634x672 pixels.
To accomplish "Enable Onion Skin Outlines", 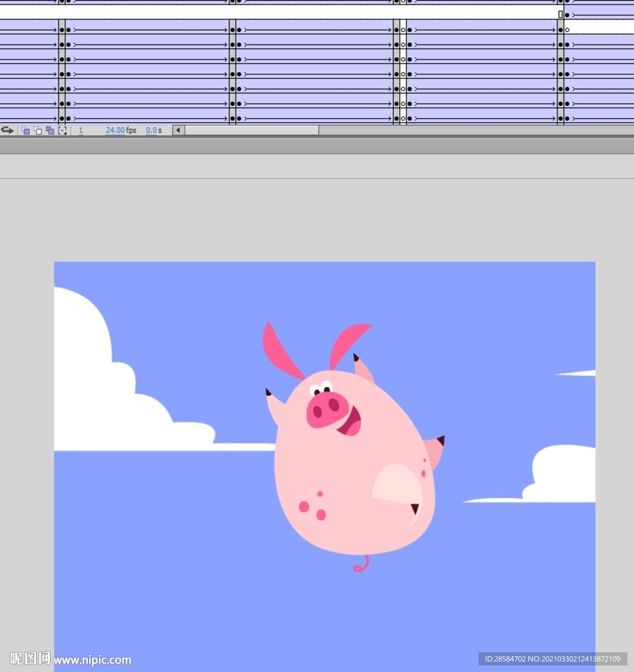I will pos(37,131).
